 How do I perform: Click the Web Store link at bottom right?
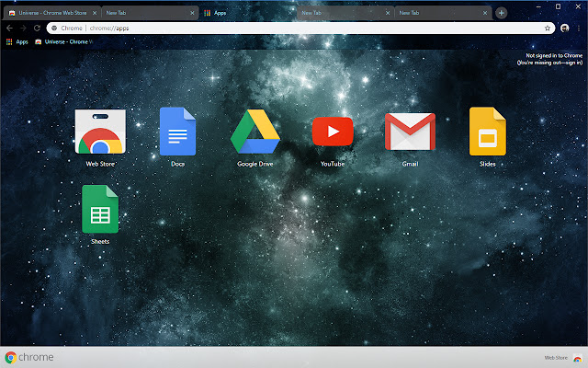tap(556, 358)
